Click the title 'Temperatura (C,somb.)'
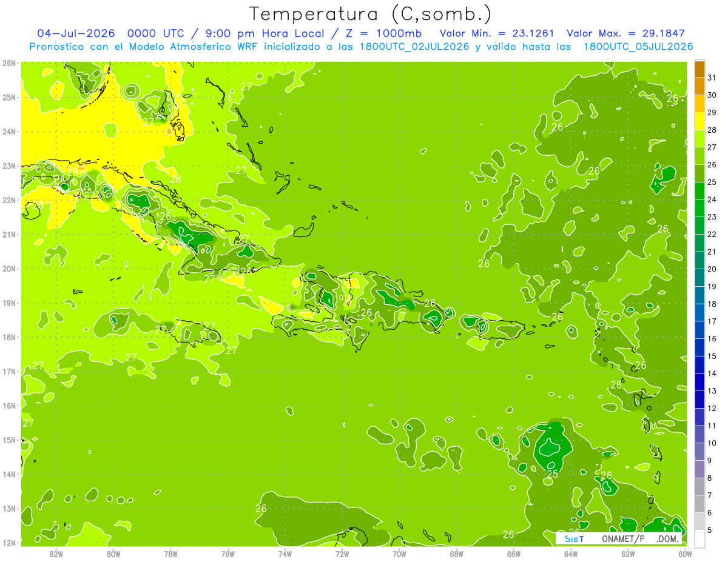The width and height of the screenshot is (728, 562). click(x=370, y=15)
